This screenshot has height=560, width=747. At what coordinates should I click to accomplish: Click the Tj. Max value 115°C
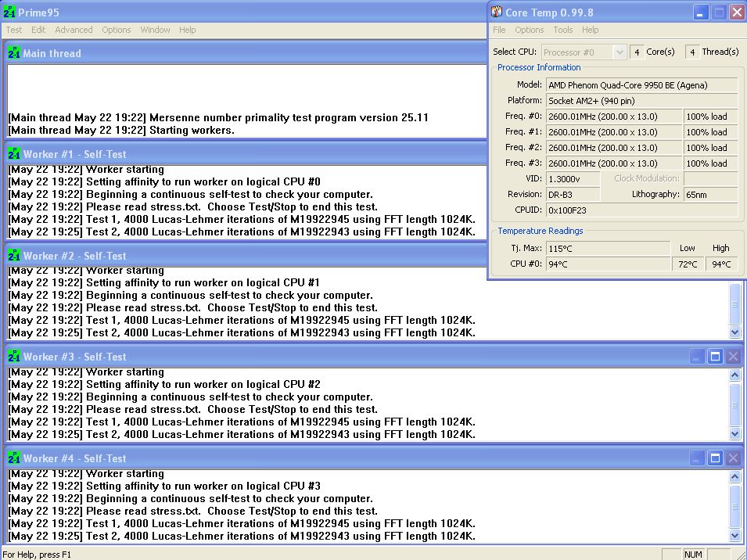(x=608, y=249)
